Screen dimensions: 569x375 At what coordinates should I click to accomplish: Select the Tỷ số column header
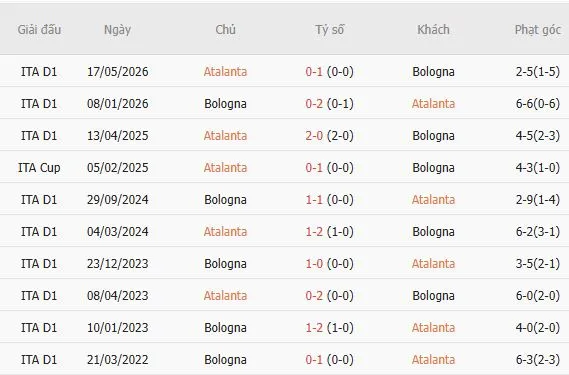point(329,29)
